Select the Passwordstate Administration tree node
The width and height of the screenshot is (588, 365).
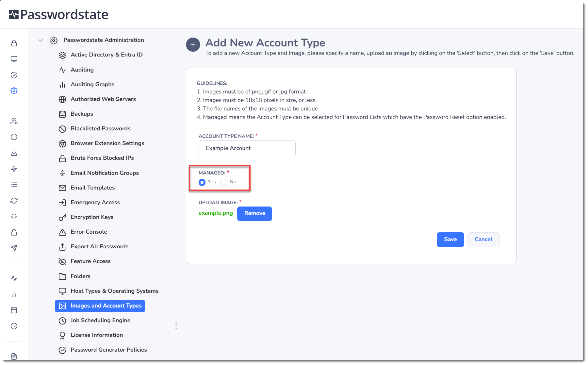pyautogui.click(x=104, y=40)
